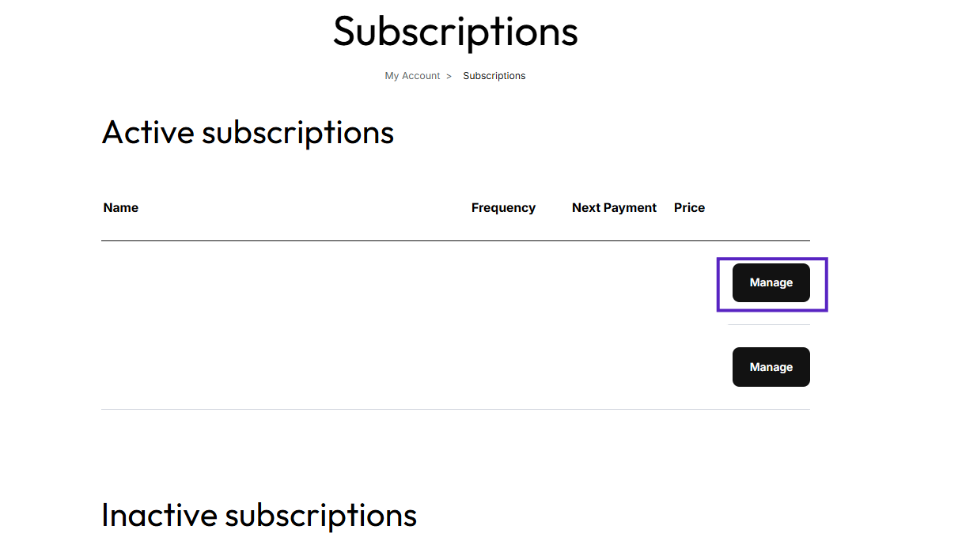Click the Name column header
The width and height of the screenshot is (962, 560).
pos(121,208)
